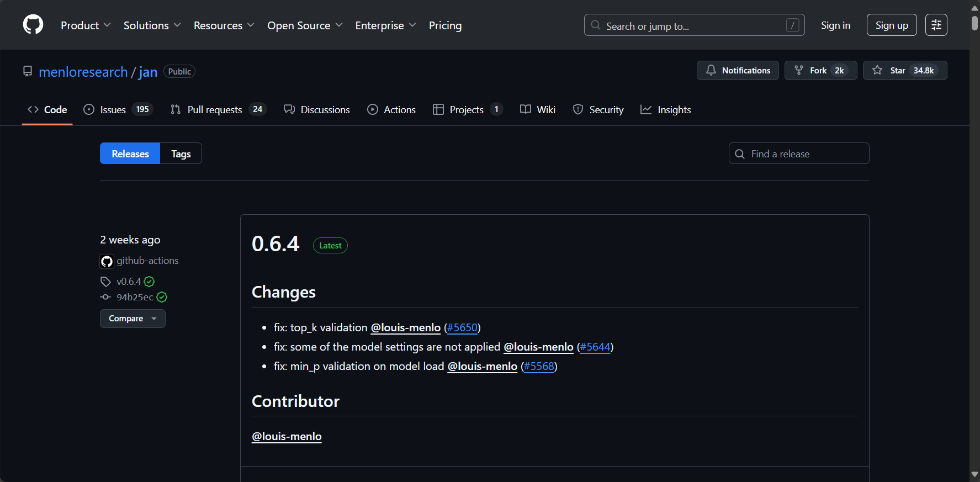Open the 0.6.4 release title
The height and width of the screenshot is (482, 980).
click(x=276, y=243)
